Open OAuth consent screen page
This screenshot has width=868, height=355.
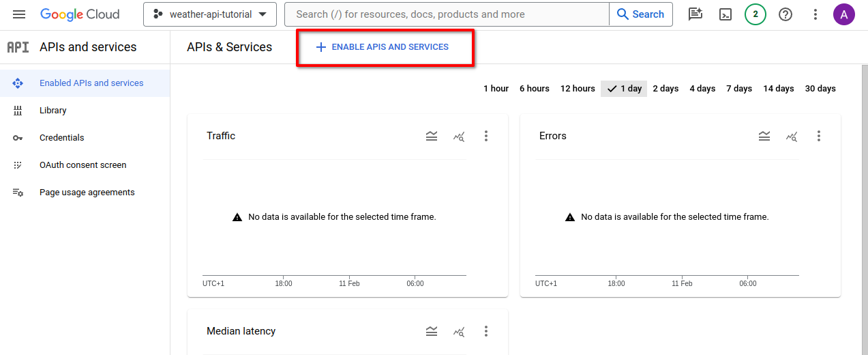pos(83,165)
